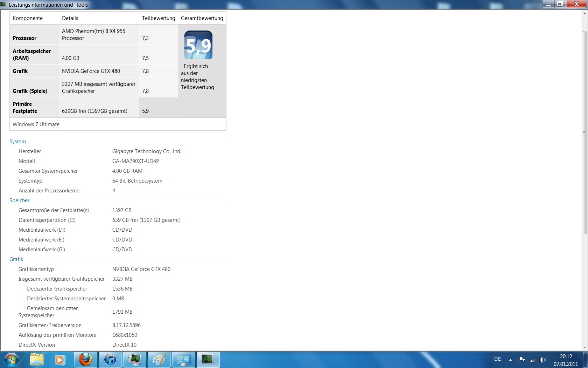This screenshot has height=368, width=588.
Task: Open the DE language input selector
Action: pos(497,359)
